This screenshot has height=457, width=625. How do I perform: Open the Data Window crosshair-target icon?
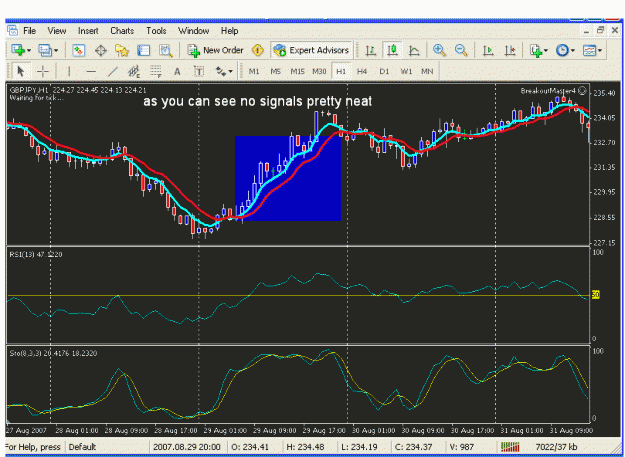100,50
